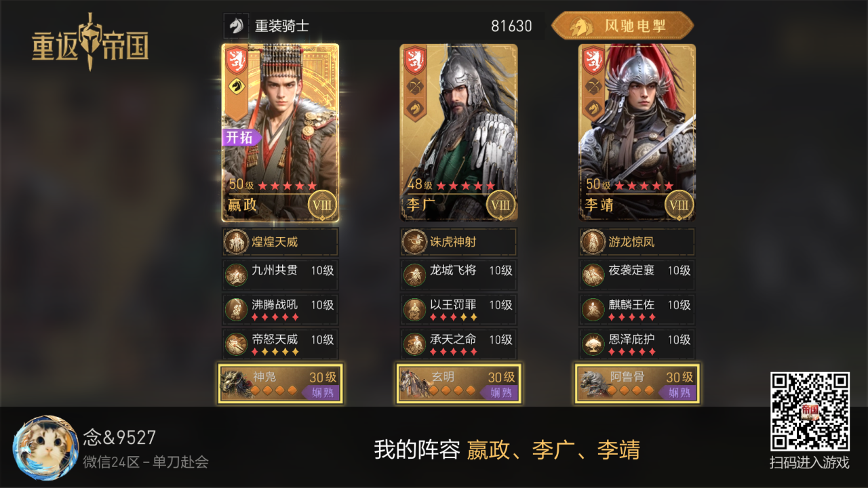Click the 煌煌天威 skill icon

click(x=237, y=241)
